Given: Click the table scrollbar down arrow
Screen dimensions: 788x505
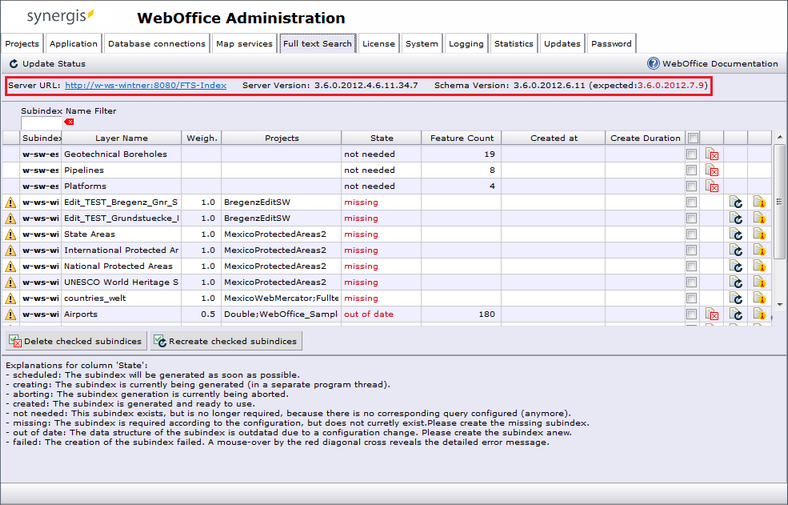Looking at the screenshot, I should [x=779, y=305].
